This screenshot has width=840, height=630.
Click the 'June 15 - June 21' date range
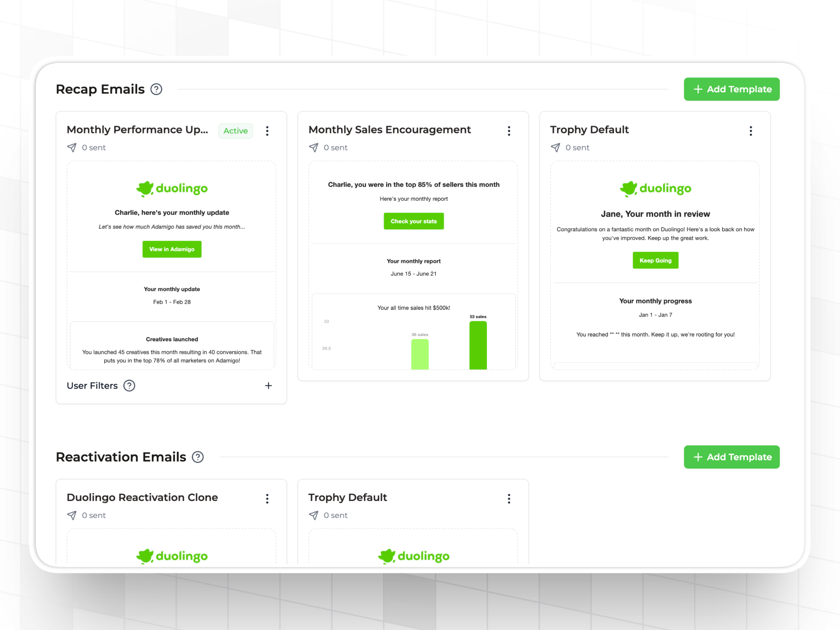click(413, 274)
